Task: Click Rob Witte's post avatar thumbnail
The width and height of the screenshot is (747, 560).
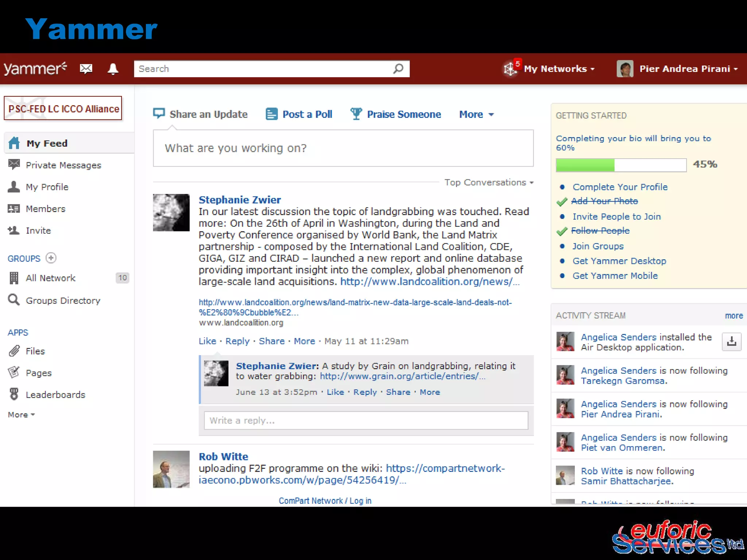Action: point(171,469)
